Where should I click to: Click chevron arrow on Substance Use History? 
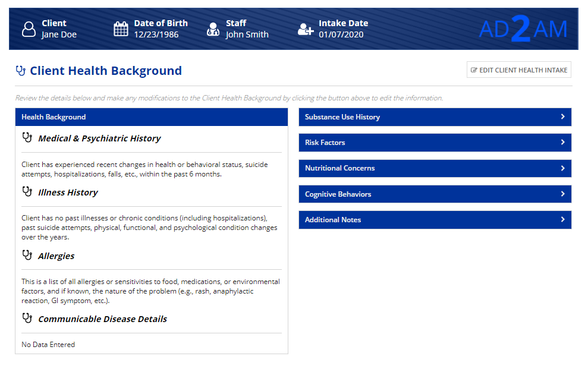pyautogui.click(x=563, y=116)
